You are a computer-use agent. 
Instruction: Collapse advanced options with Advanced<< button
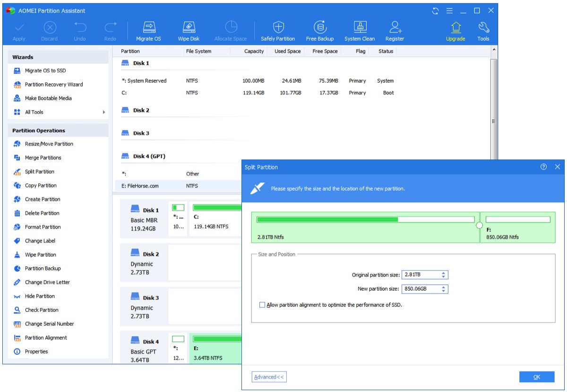point(269,377)
